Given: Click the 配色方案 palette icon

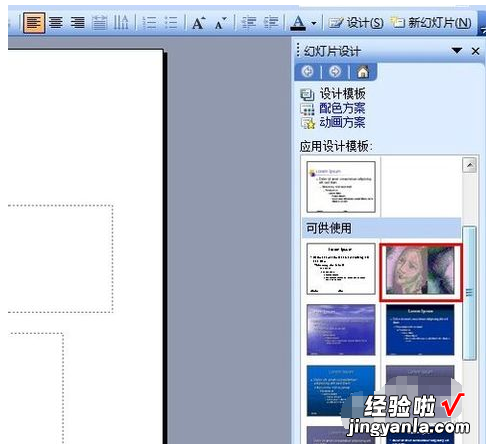Looking at the screenshot, I should pos(307,109).
